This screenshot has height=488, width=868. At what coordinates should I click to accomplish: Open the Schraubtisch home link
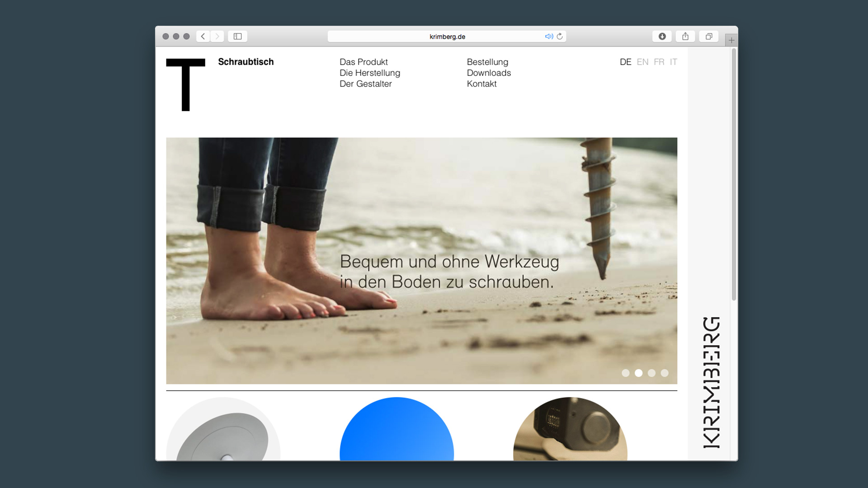coord(246,62)
